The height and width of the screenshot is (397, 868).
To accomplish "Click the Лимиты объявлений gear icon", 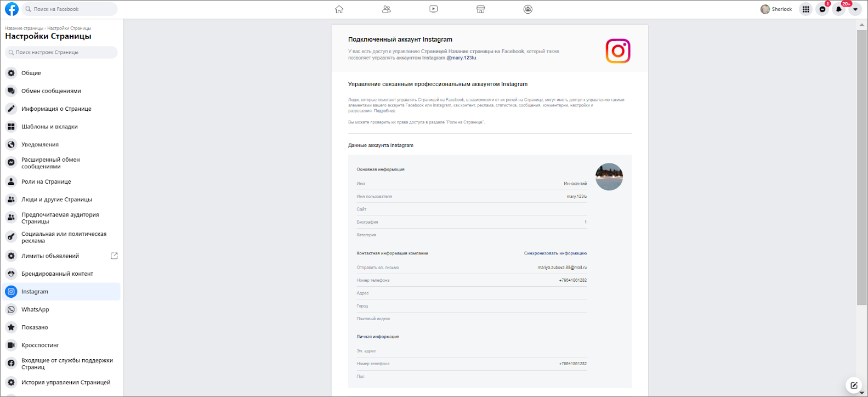I will (x=11, y=256).
